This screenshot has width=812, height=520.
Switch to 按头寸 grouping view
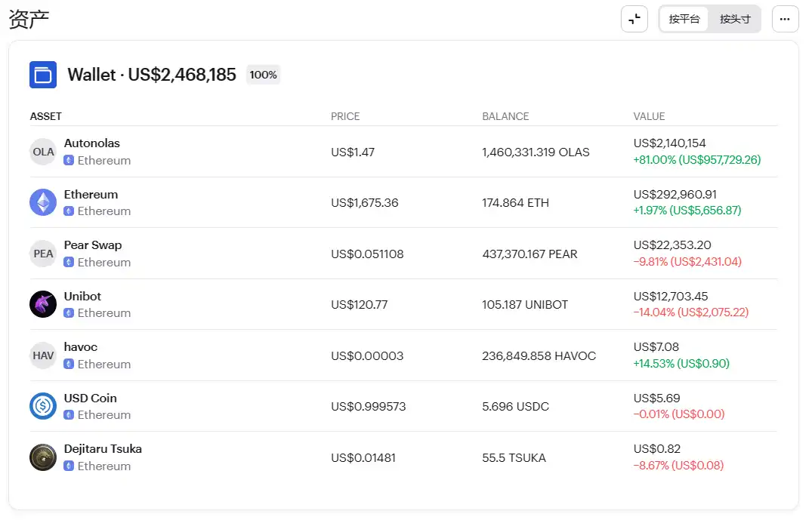(735, 19)
